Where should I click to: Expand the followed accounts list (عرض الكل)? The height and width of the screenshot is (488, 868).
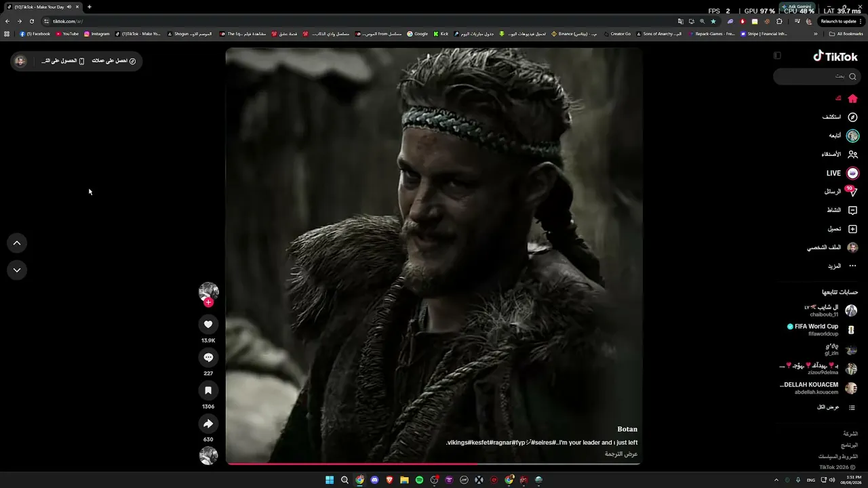click(x=837, y=407)
